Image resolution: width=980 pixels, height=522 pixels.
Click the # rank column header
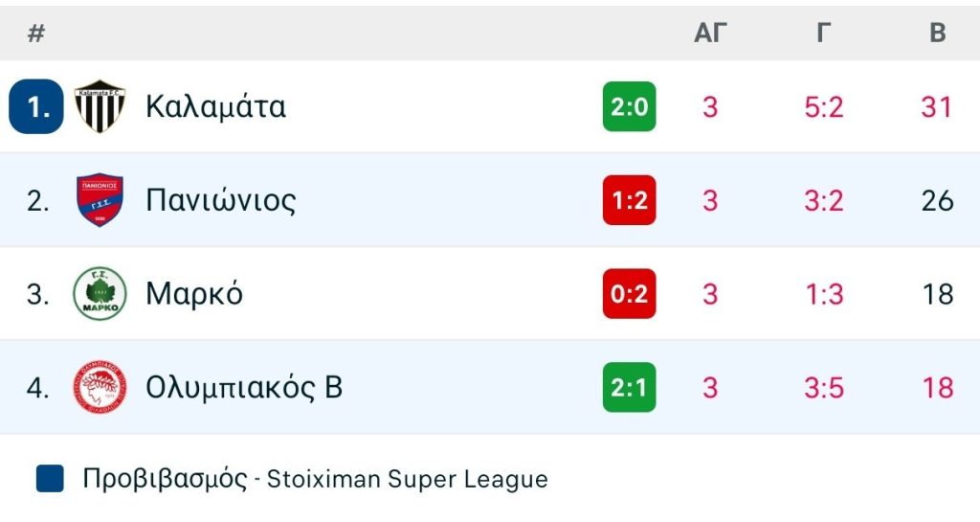point(36,34)
